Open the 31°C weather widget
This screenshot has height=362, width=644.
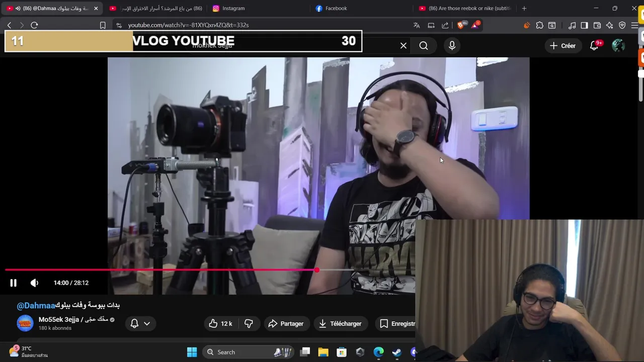(28, 352)
